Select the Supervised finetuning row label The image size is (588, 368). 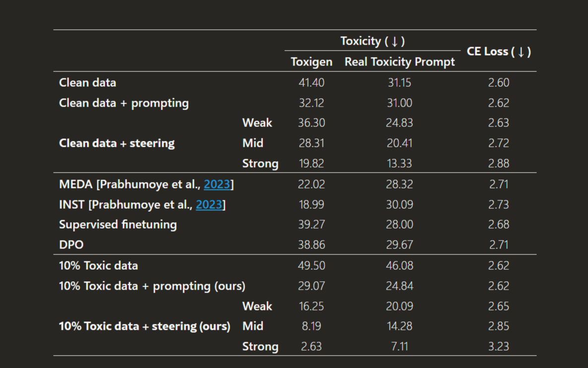point(118,225)
